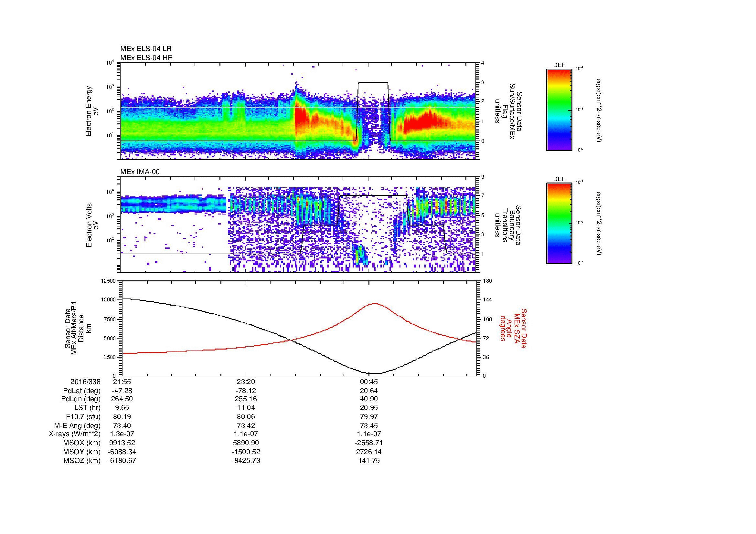Select the 'M-E Ang (deg)' row label
Viewport: 756px width, 534px height.
pos(77,425)
